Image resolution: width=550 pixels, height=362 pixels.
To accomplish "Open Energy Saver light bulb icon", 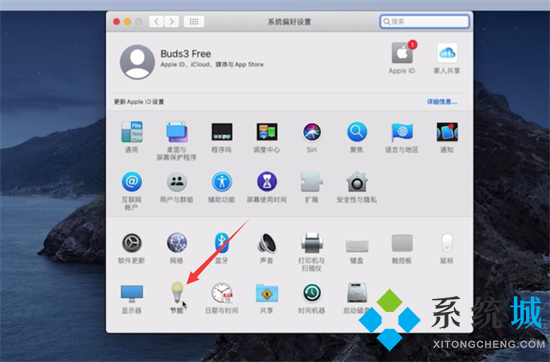I will point(177,293).
